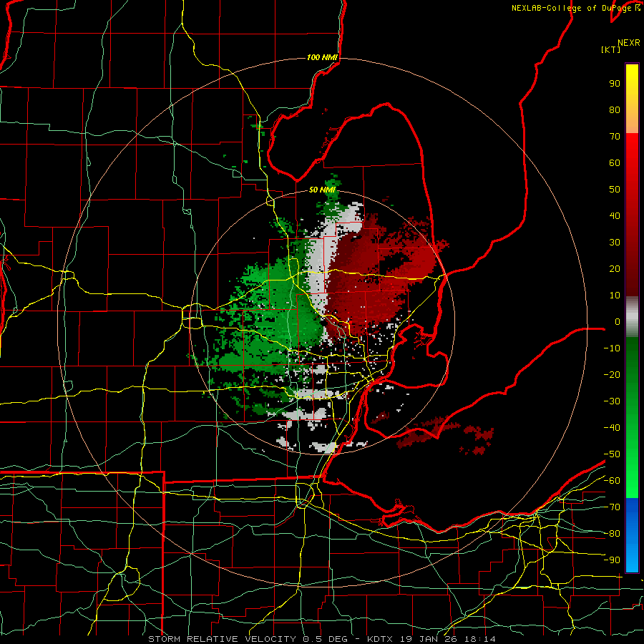Click the 0.5 DEG elevation text
The width and height of the screenshot is (644, 644).
pos(326,639)
